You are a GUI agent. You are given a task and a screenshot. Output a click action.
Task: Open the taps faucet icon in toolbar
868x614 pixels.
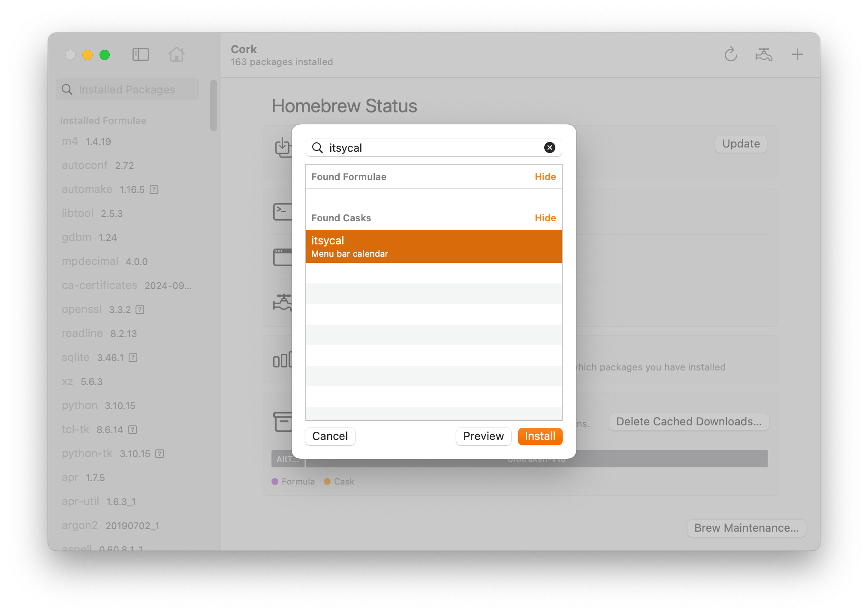point(763,54)
